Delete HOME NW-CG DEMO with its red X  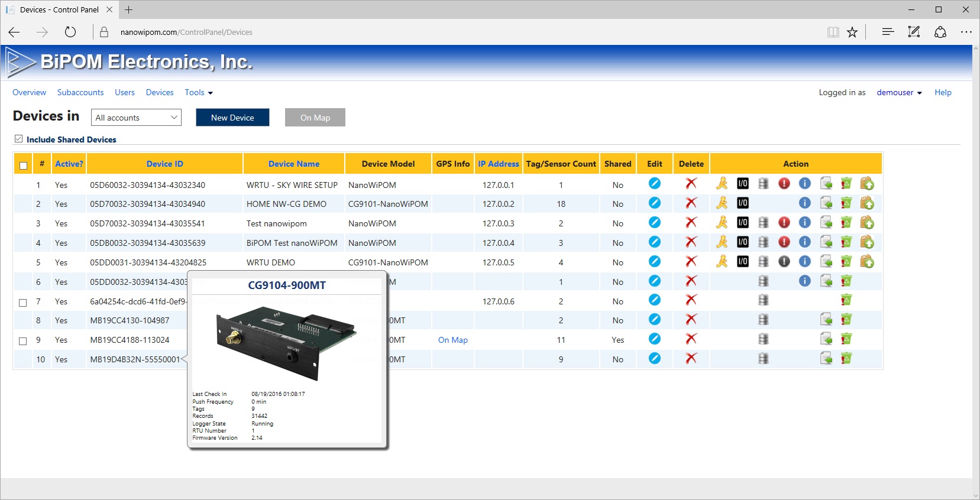pyautogui.click(x=691, y=203)
